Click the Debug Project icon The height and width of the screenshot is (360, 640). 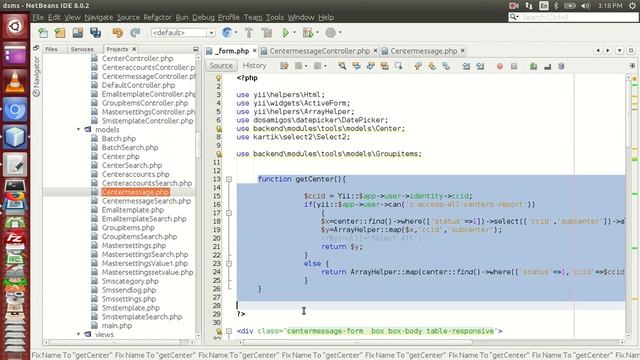pyautogui.click(x=308, y=33)
